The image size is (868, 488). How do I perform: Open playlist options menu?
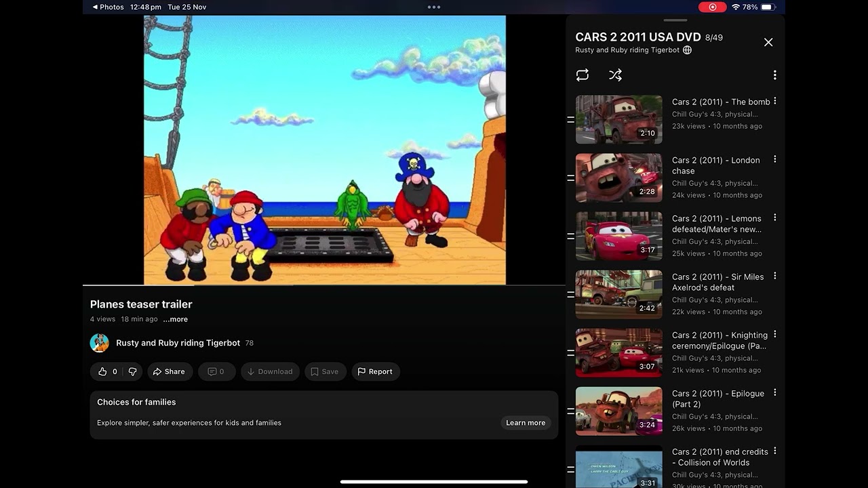click(x=774, y=75)
